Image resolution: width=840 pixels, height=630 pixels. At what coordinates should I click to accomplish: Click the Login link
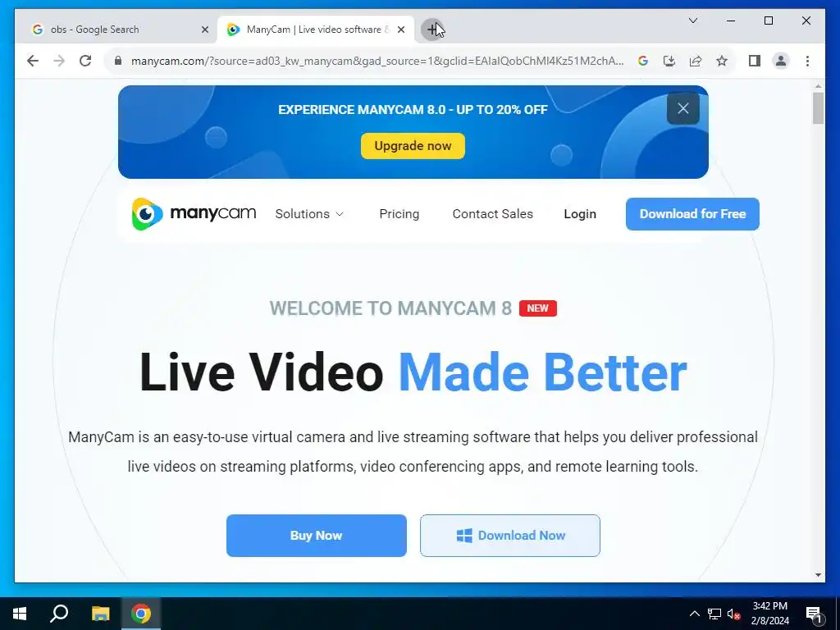coord(580,214)
